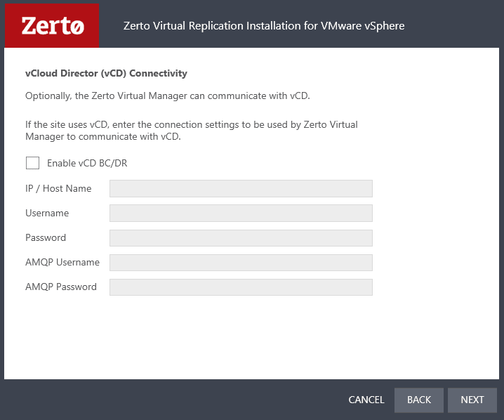Click the 'If the site uses vCD' paragraph
This screenshot has height=420, width=504.
click(x=192, y=131)
